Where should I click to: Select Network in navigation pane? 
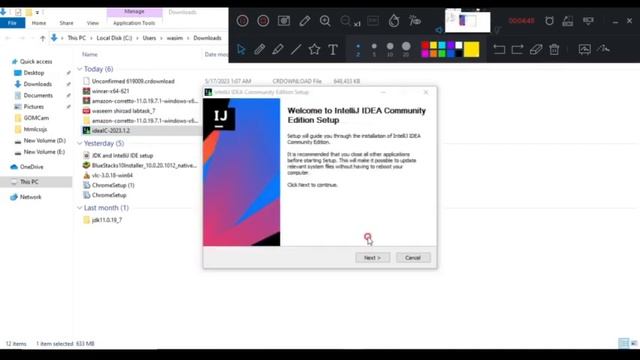tap(31, 197)
